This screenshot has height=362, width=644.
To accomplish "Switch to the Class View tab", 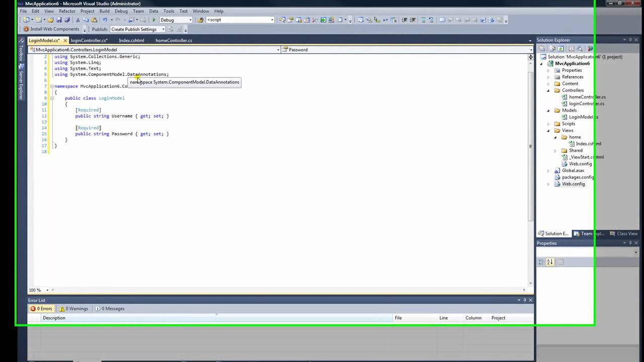I will [x=623, y=233].
